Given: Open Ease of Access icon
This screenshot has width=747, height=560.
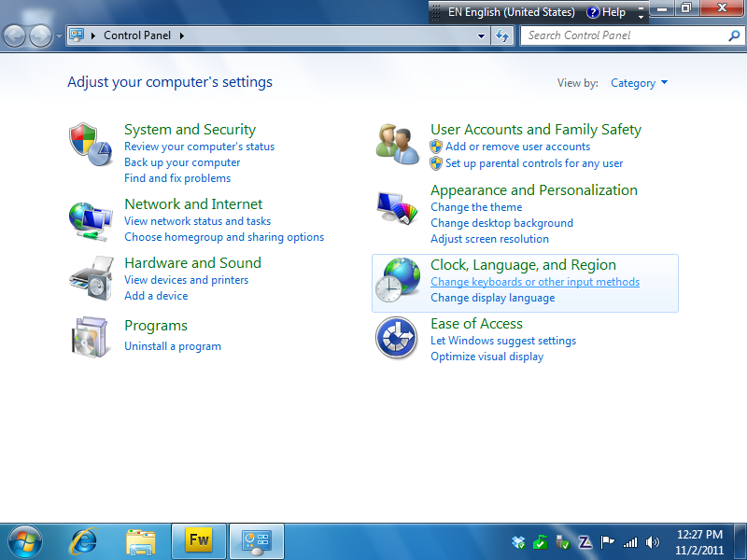Looking at the screenshot, I should (x=396, y=338).
